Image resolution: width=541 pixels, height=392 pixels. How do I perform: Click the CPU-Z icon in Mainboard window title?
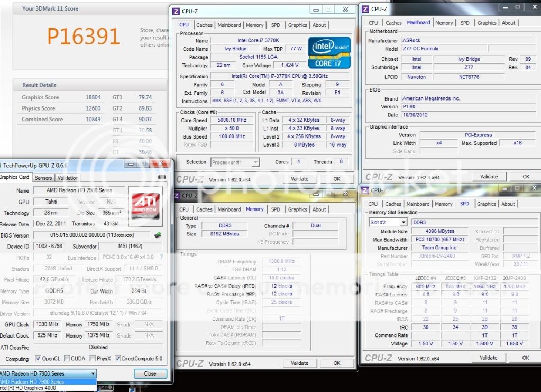point(365,8)
